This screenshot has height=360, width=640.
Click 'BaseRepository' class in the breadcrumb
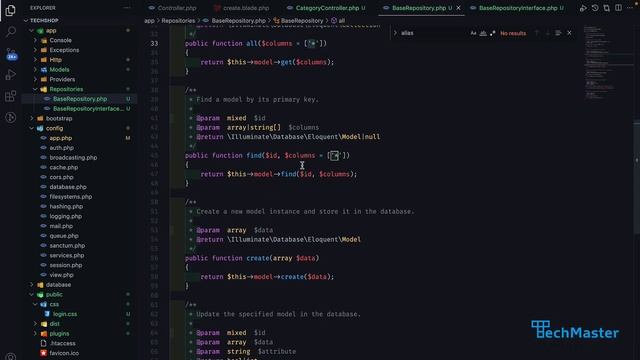point(302,20)
